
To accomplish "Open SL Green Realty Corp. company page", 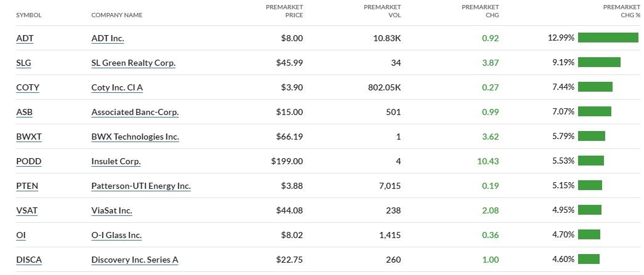I will (x=133, y=63).
